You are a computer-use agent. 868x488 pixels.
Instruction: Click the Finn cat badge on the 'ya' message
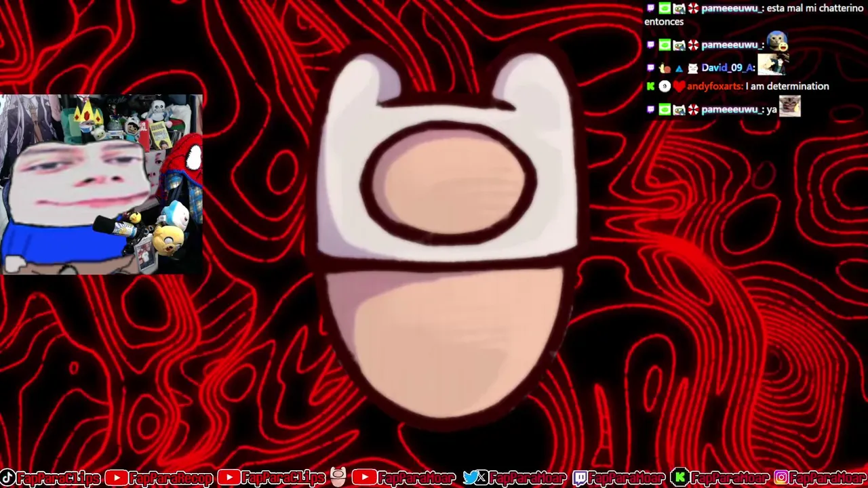(x=679, y=109)
